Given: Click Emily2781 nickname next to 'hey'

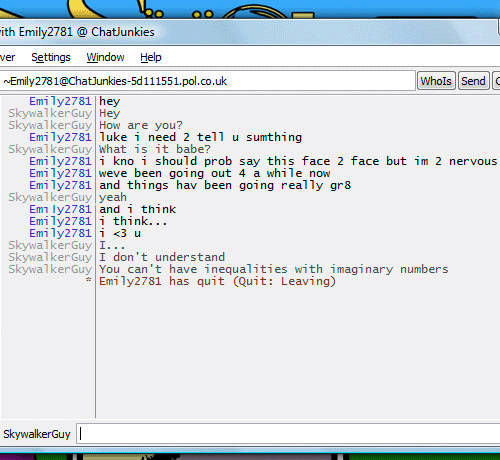Looking at the screenshot, I should (x=60, y=101).
